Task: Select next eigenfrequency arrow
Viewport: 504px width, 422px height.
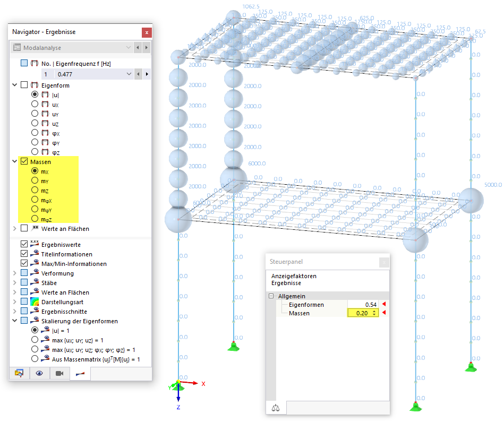Action: (x=147, y=74)
